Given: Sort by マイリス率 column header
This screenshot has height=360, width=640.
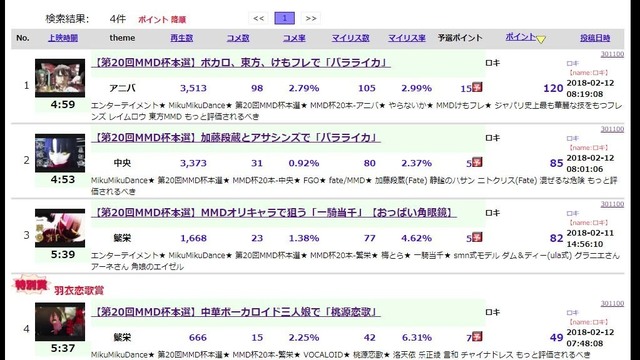Looking at the screenshot, I should click(407, 38).
